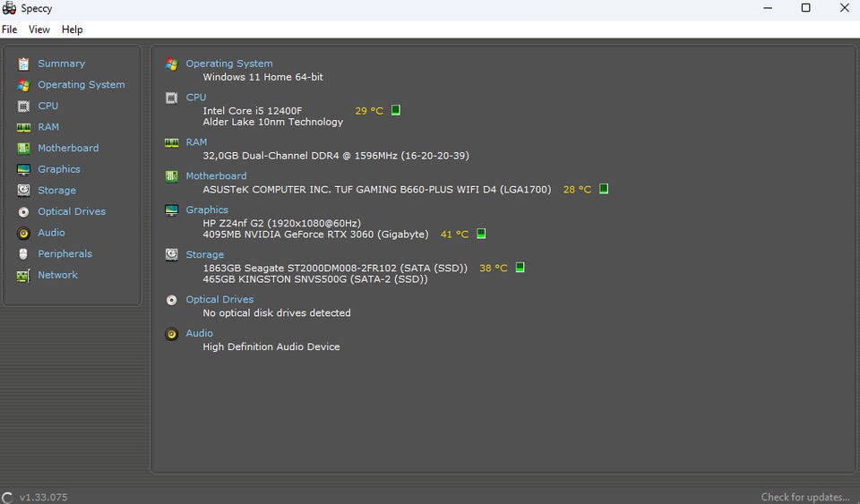Select Audio in the sidebar
Viewport: 860px width, 504px height.
(x=51, y=233)
